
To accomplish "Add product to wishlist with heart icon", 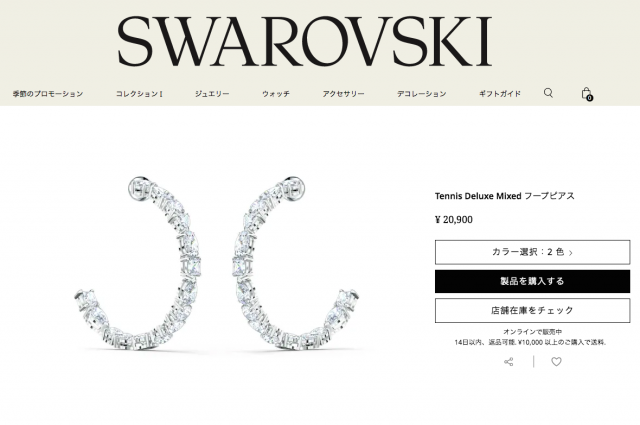I will coord(556,362).
